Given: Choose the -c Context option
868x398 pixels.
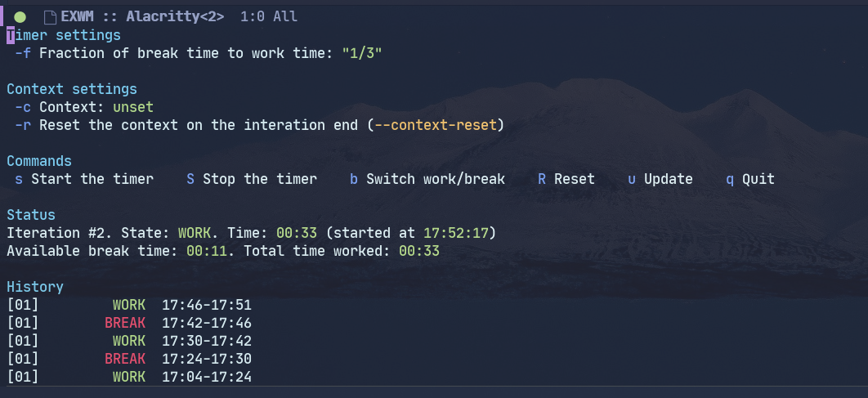Looking at the screenshot, I should pyautogui.click(x=23, y=107).
